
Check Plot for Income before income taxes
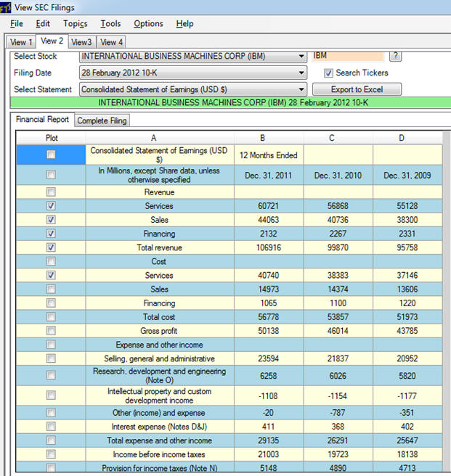point(51,454)
